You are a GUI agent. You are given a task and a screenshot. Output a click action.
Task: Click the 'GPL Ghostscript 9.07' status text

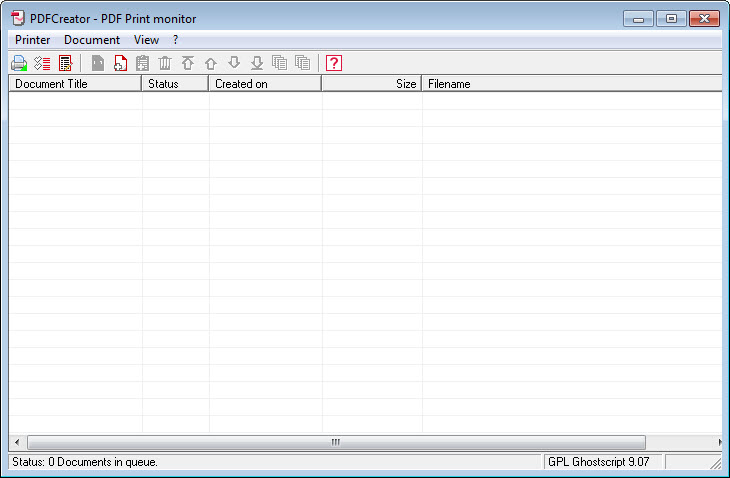(598, 462)
